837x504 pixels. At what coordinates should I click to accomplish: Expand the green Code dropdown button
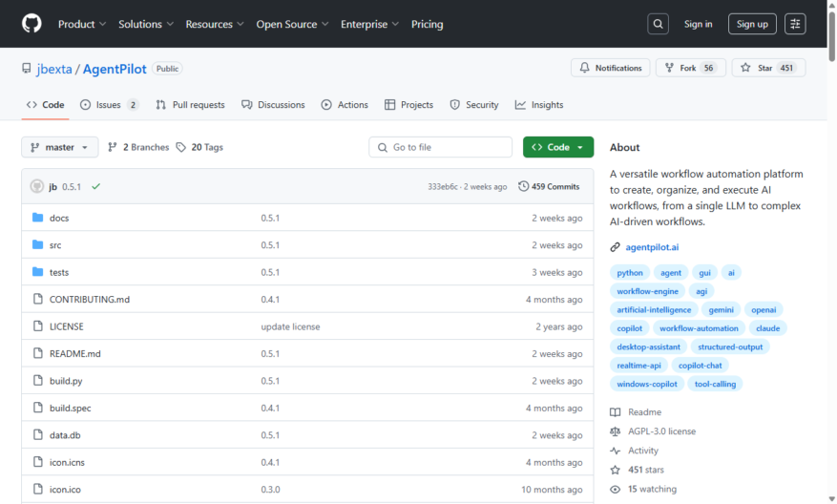(557, 147)
